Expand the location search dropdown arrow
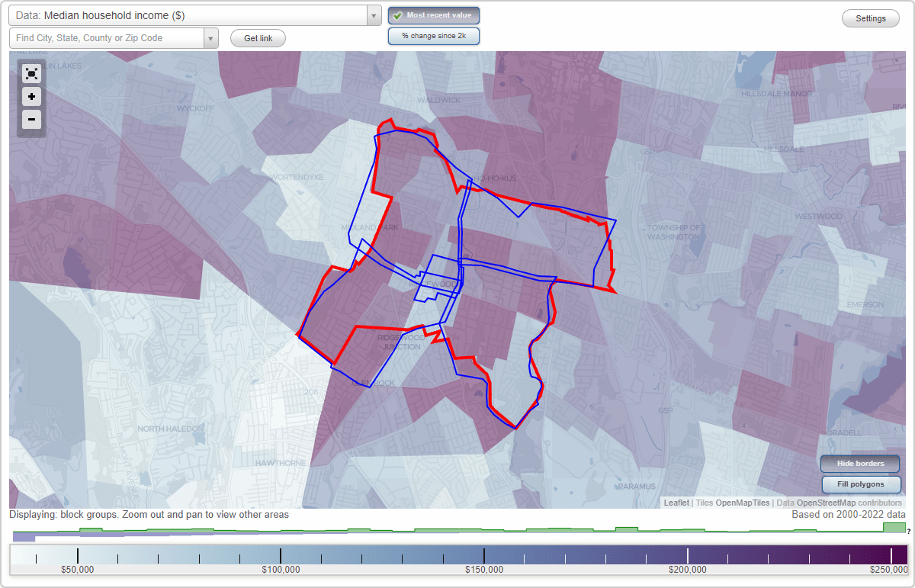Screen dimensions: 915x588 tap(211, 37)
